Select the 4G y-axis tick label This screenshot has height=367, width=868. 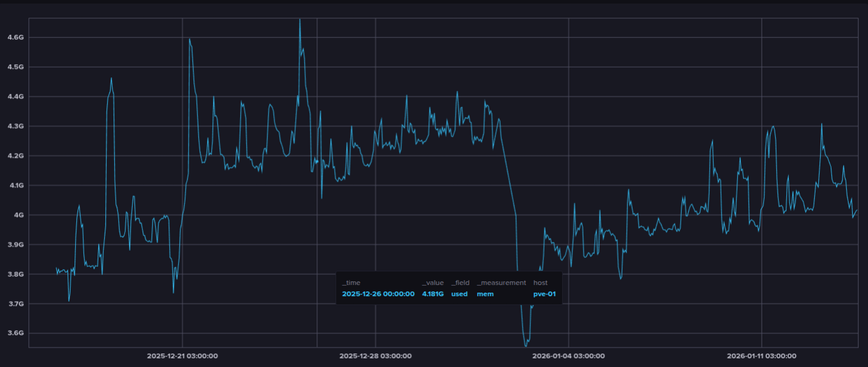tap(18, 215)
